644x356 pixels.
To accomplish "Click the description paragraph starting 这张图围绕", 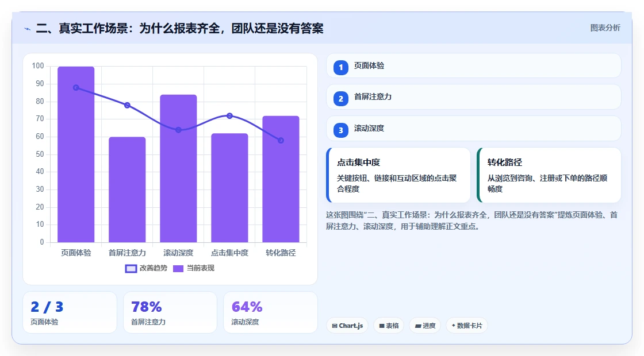I will click(x=472, y=220).
